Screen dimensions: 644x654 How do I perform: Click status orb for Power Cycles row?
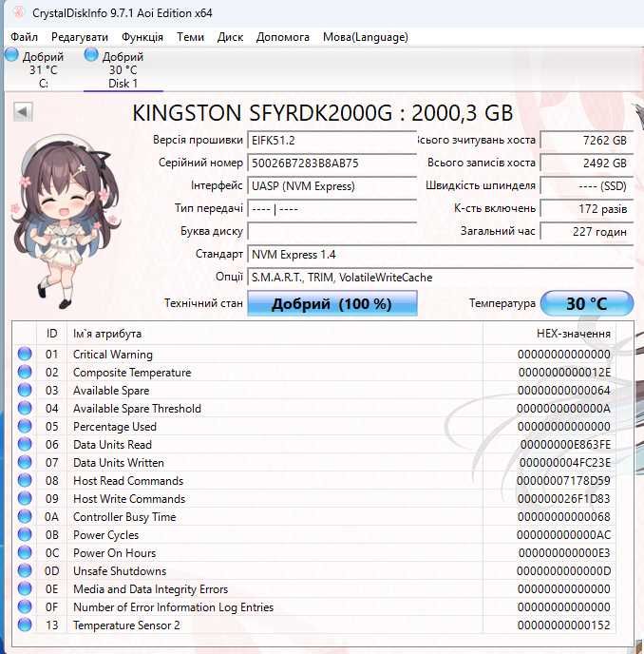(25, 534)
